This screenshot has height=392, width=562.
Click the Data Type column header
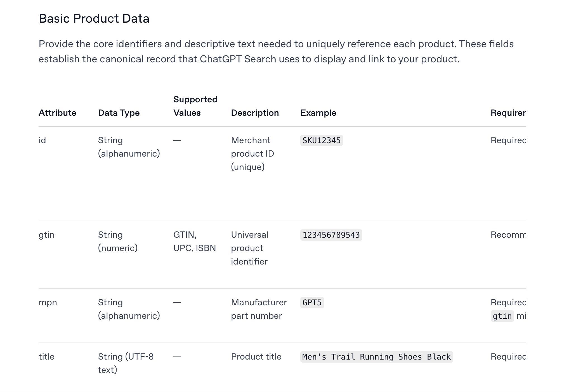pos(119,113)
